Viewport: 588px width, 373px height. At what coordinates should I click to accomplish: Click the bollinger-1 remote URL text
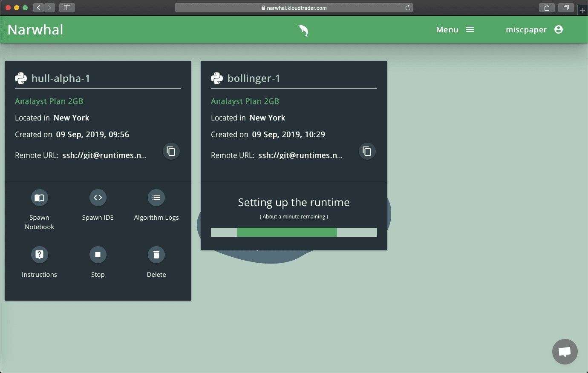[x=300, y=155]
